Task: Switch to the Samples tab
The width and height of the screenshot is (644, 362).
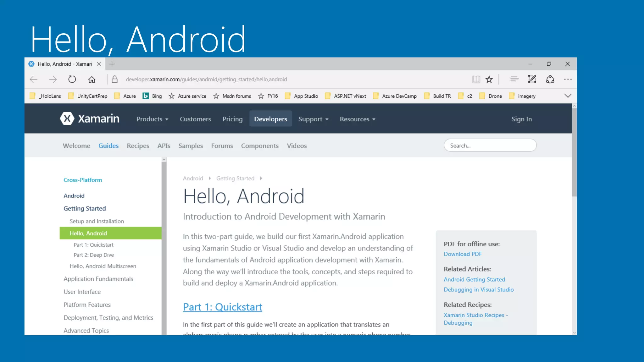Action: (x=191, y=146)
